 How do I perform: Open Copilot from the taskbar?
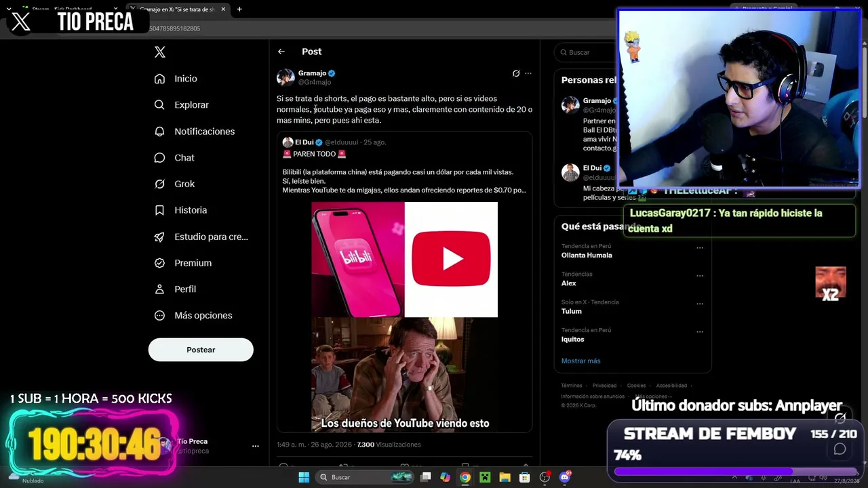pyautogui.click(x=445, y=477)
